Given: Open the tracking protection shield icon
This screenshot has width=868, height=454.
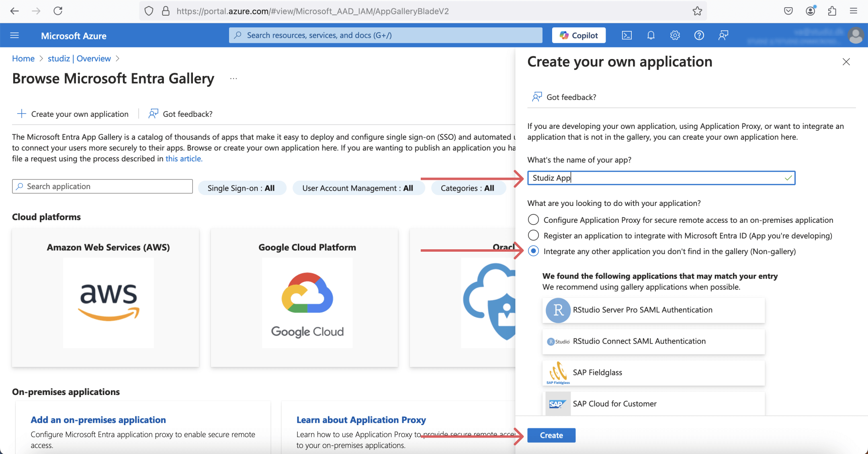Looking at the screenshot, I should (149, 11).
